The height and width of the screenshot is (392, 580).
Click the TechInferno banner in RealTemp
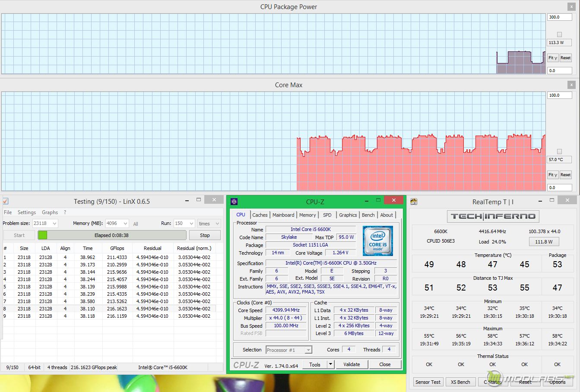pos(493,216)
